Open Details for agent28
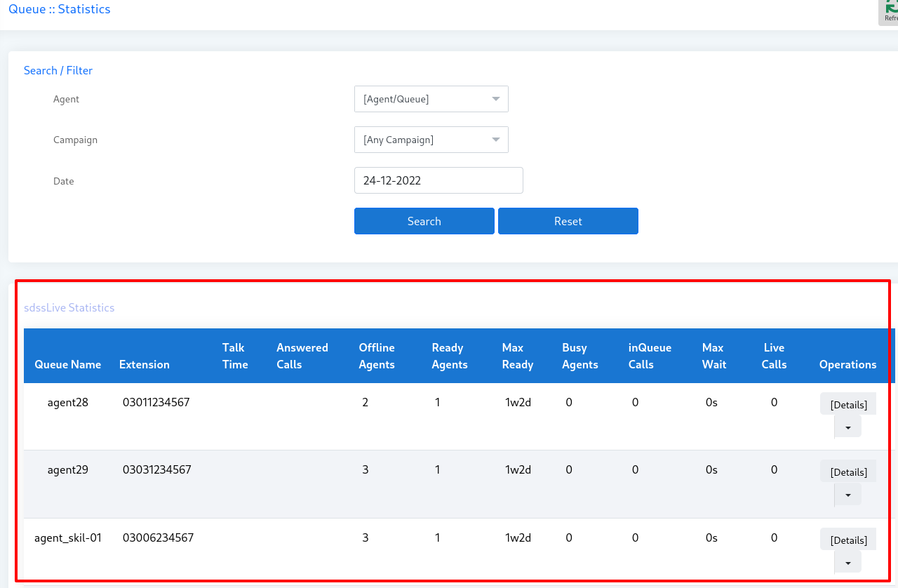The height and width of the screenshot is (588, 898). (848, 404)
